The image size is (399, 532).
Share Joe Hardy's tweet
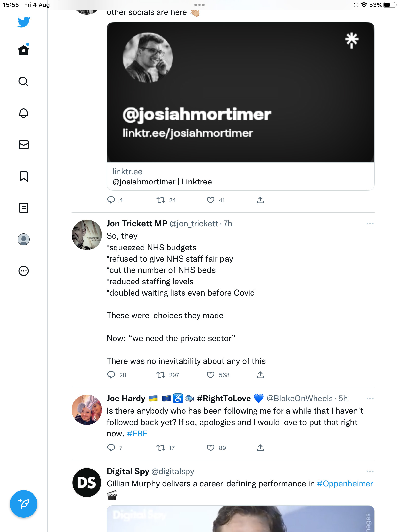[260, 448]
